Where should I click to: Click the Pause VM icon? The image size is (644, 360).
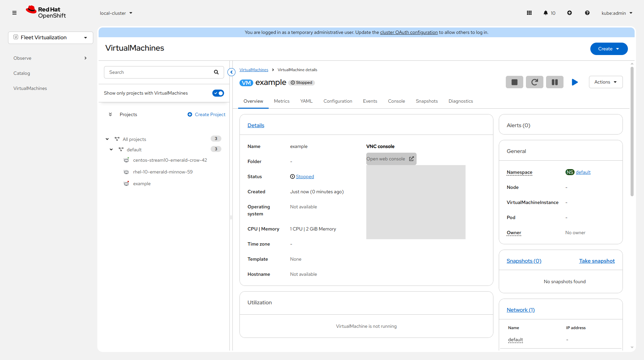pyautogui.click(x=554, y=82)
